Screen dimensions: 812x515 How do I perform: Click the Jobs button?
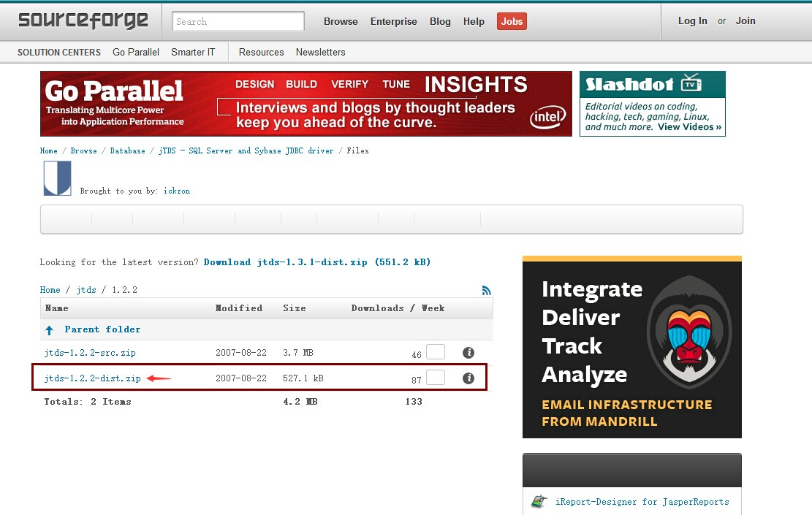pos(512,21)
